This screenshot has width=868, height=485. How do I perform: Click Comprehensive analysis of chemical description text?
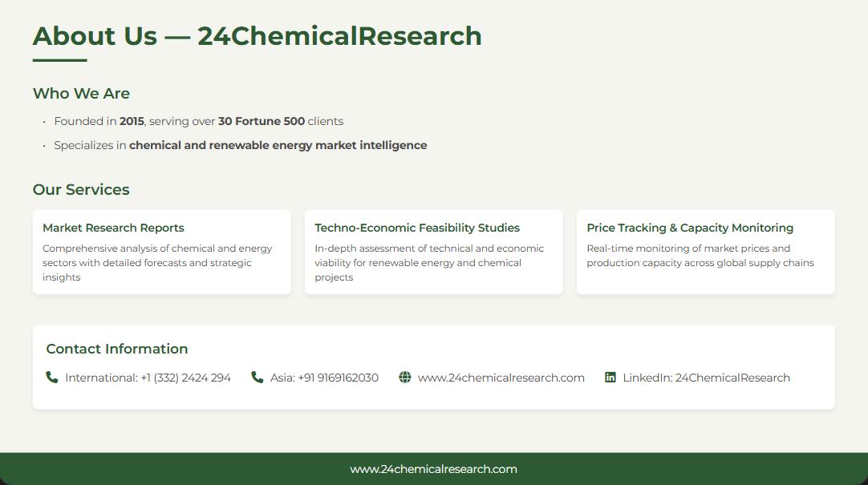(157, 263)
